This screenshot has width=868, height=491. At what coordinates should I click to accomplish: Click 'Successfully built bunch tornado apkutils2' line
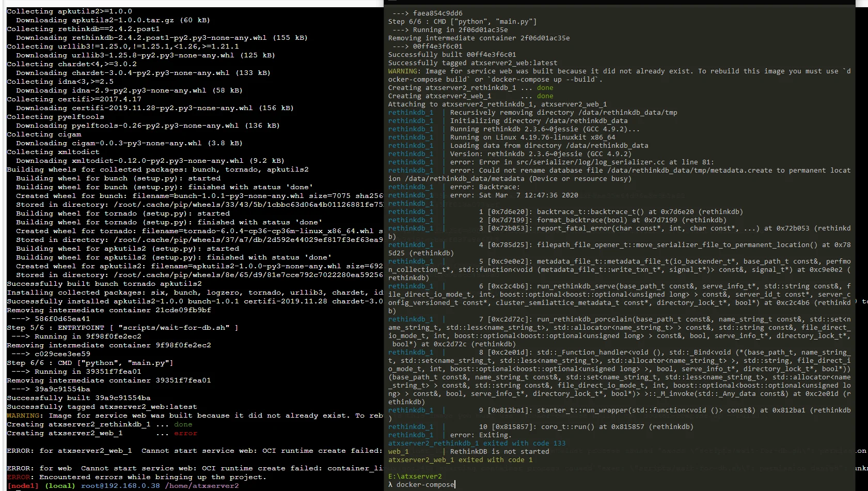tap(104, 284)
